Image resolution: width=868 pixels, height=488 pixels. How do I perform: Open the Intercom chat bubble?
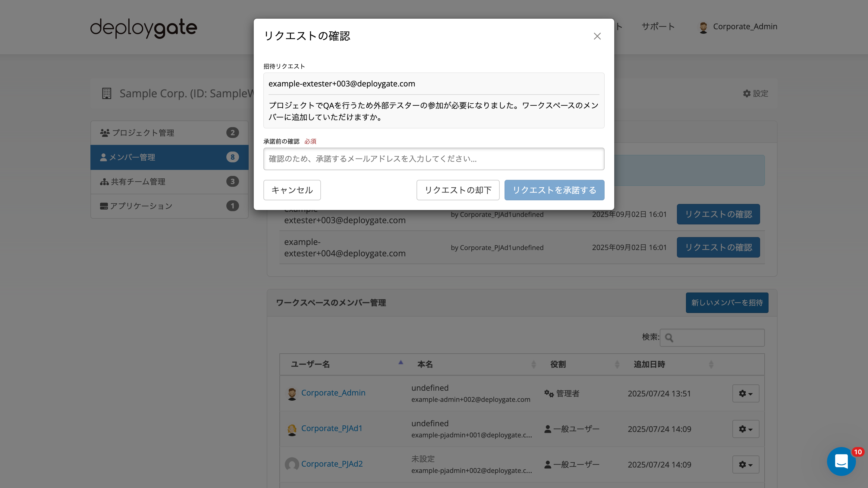point(841,461)
